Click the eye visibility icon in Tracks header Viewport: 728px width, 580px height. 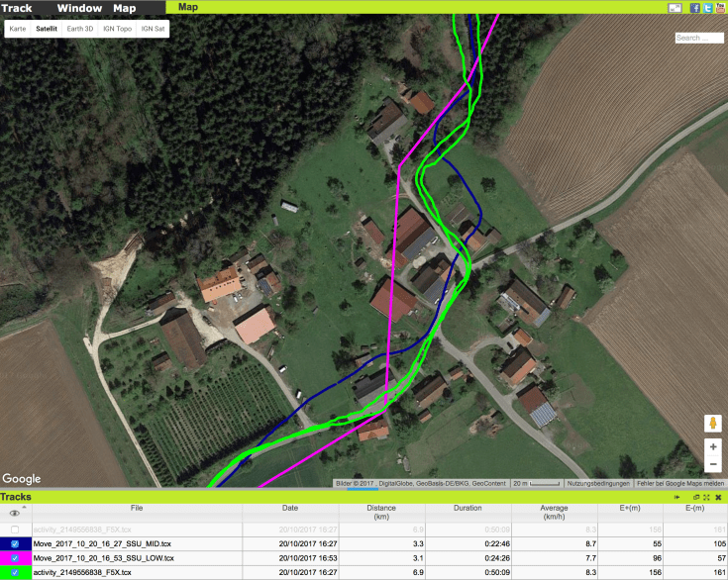tap(15, 513)
